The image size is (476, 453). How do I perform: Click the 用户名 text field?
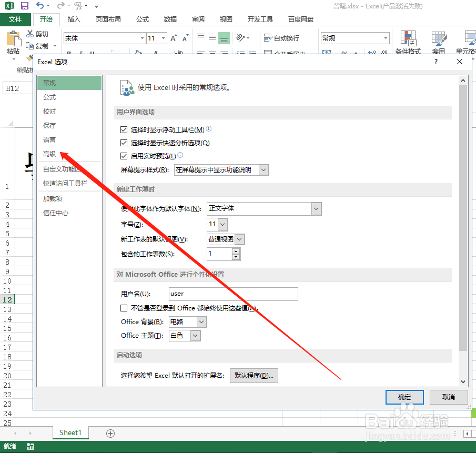click(x=233, y=294)
